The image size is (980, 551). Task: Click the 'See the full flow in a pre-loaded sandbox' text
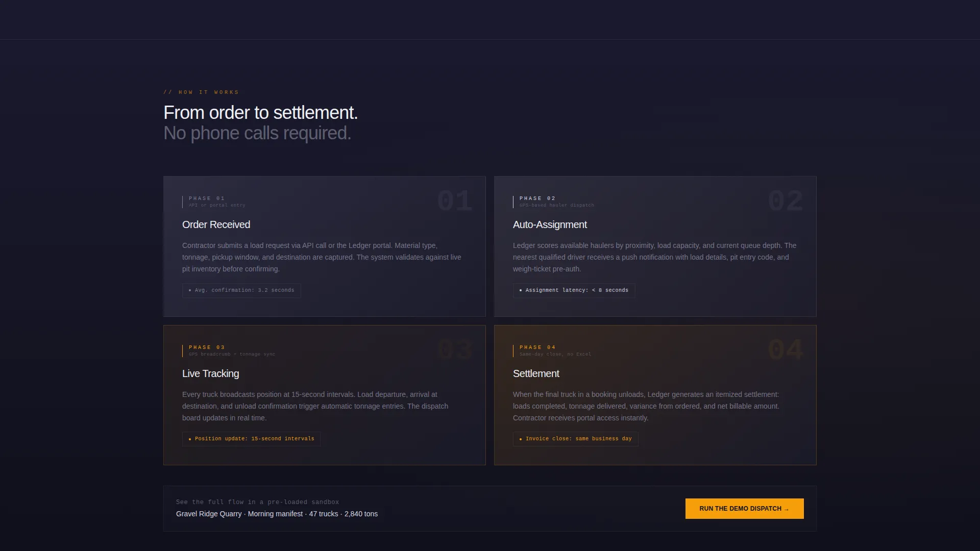coord(257,503)
